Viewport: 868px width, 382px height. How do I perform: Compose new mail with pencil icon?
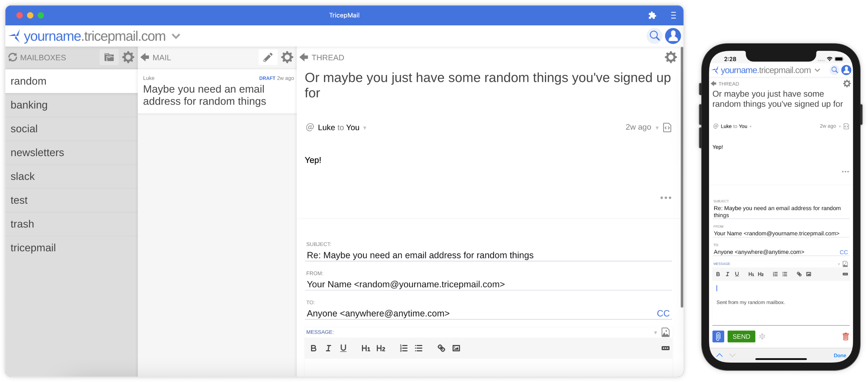coord(268,57)
